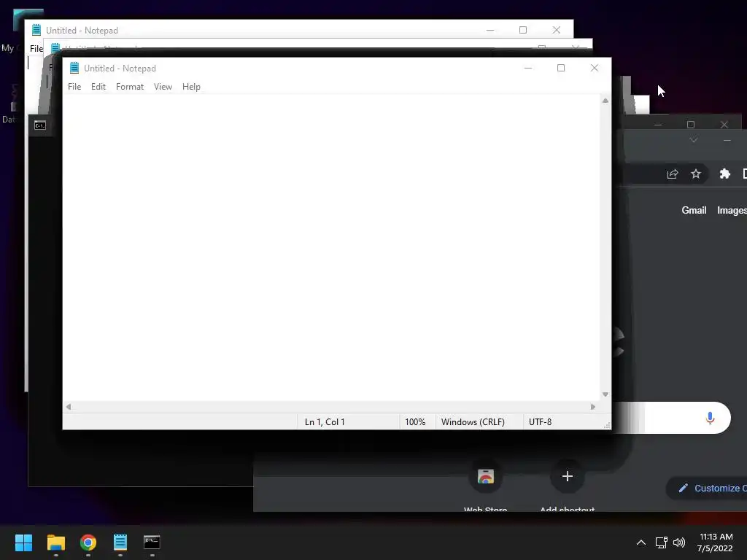Open Gmail link in Chrome

694,211
